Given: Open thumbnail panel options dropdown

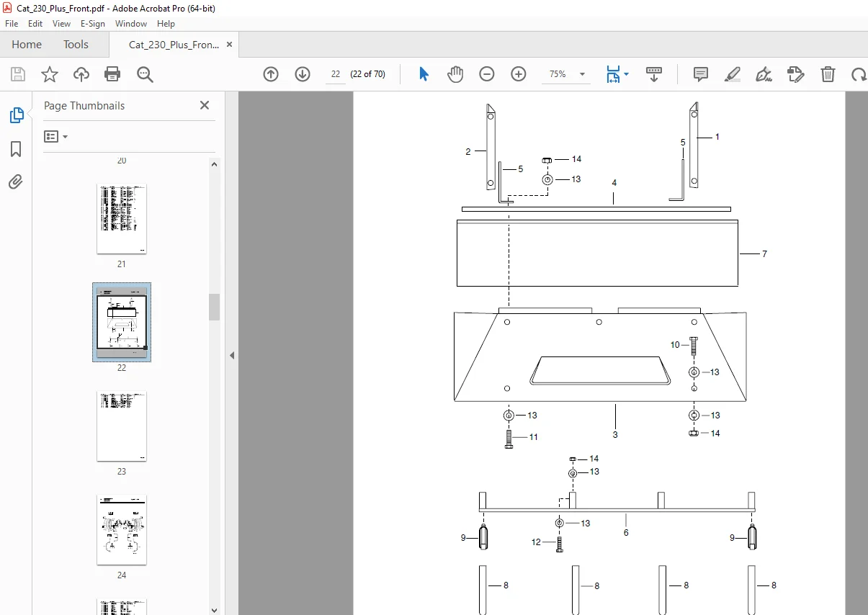Looking at the screenshot, I should (55, 136).
